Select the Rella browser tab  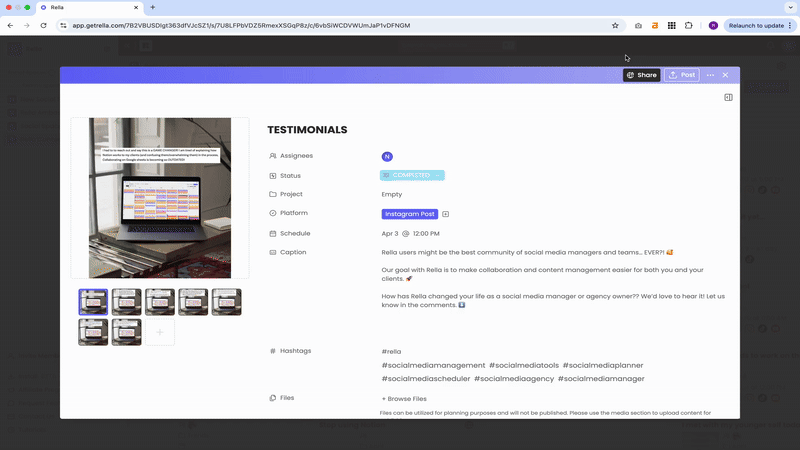(x=89, y=8)
